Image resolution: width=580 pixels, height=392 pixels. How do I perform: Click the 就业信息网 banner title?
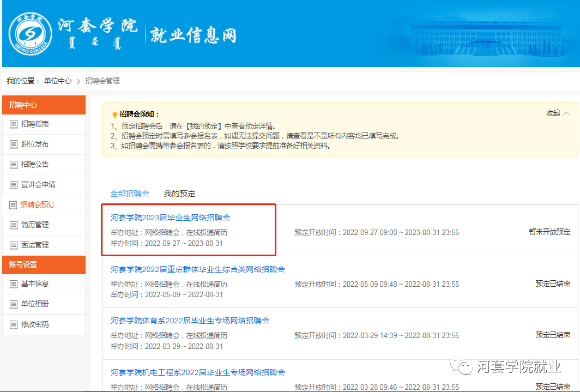pos(193,35)
